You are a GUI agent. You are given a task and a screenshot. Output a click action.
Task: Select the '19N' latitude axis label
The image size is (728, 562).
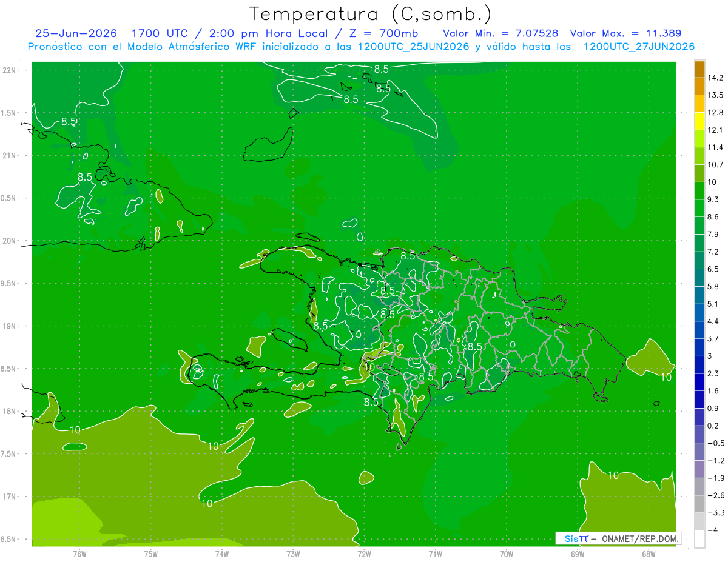(10, 326)
